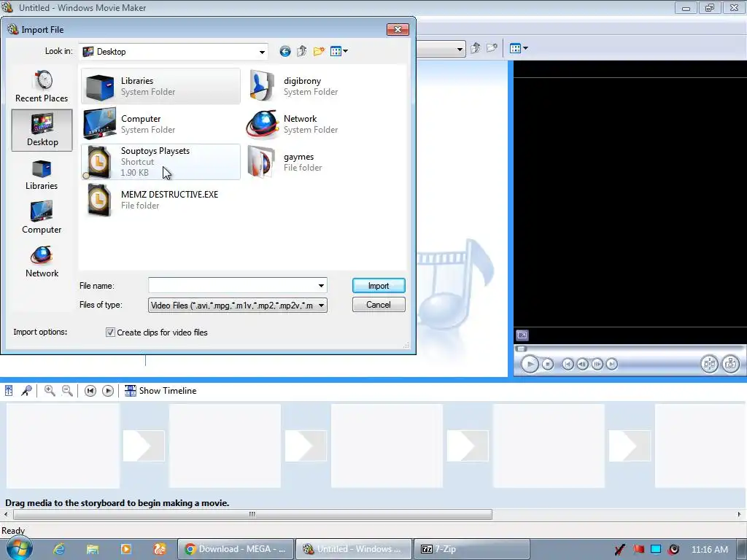Click the 11:16 AM system clock
This screenshot has width=747, height=560.
point(709,550)
